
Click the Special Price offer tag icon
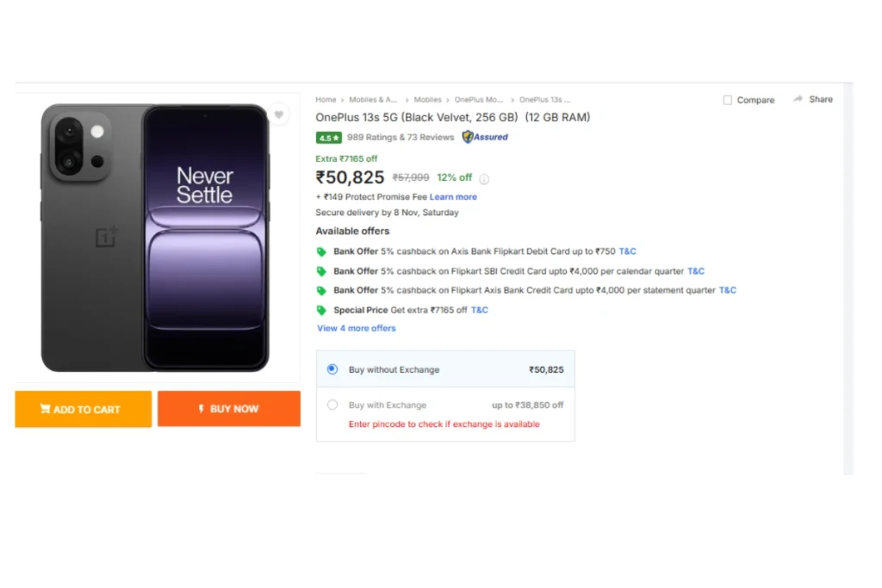(322, 310)
